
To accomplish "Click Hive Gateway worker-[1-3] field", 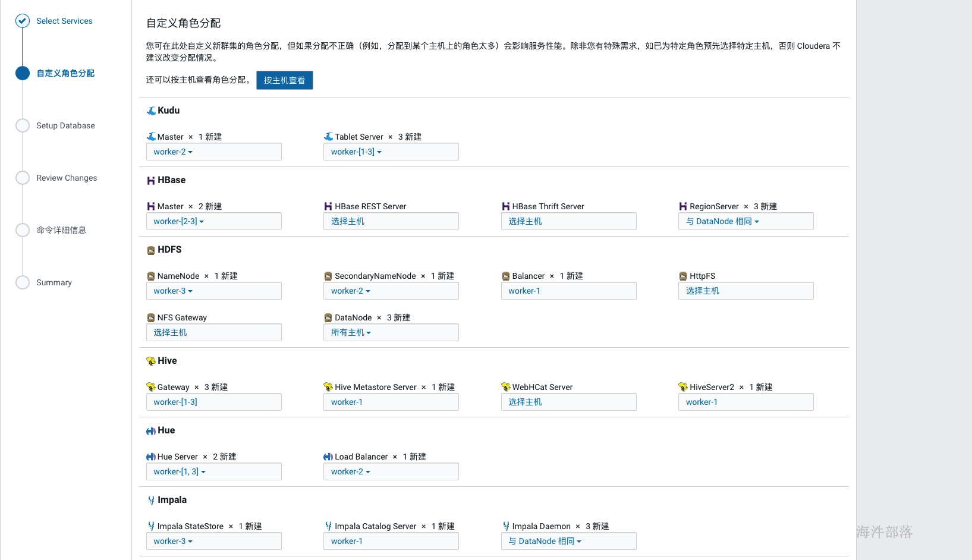I will click(214, 402).
